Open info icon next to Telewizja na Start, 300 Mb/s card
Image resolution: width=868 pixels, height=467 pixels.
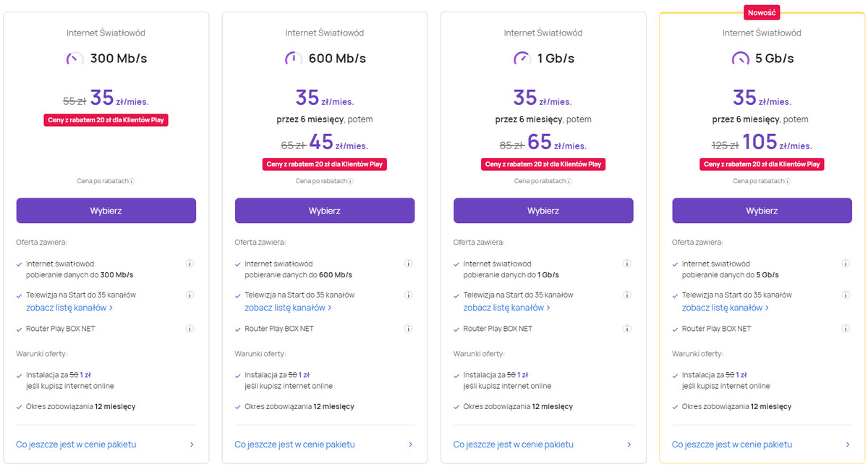tap(190, 295)
